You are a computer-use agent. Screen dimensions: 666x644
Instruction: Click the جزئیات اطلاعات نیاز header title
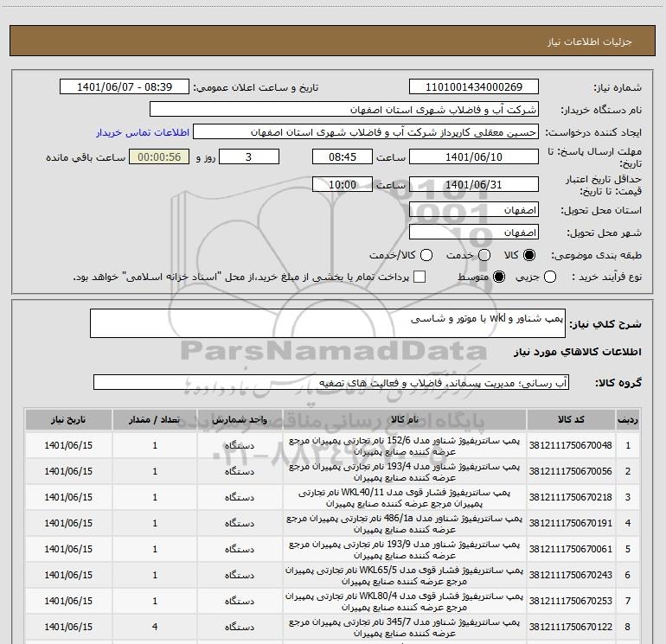[589, 41]
